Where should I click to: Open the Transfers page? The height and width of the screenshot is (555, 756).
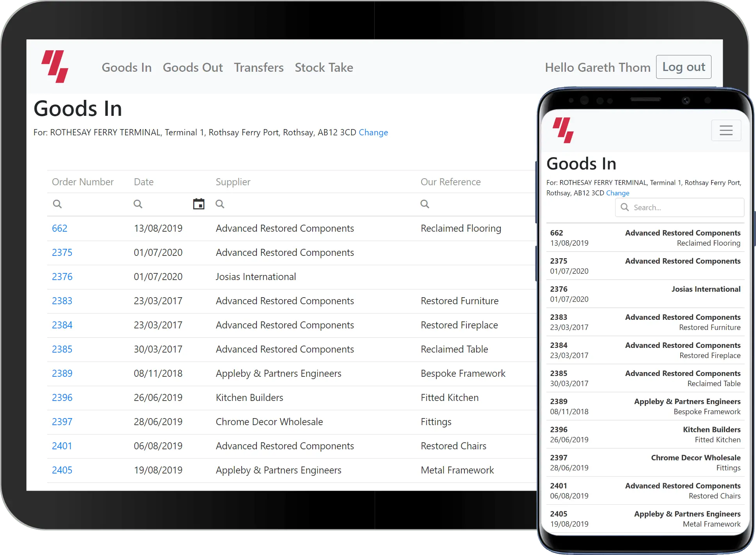pyautogui.click(x=258, y=67)
